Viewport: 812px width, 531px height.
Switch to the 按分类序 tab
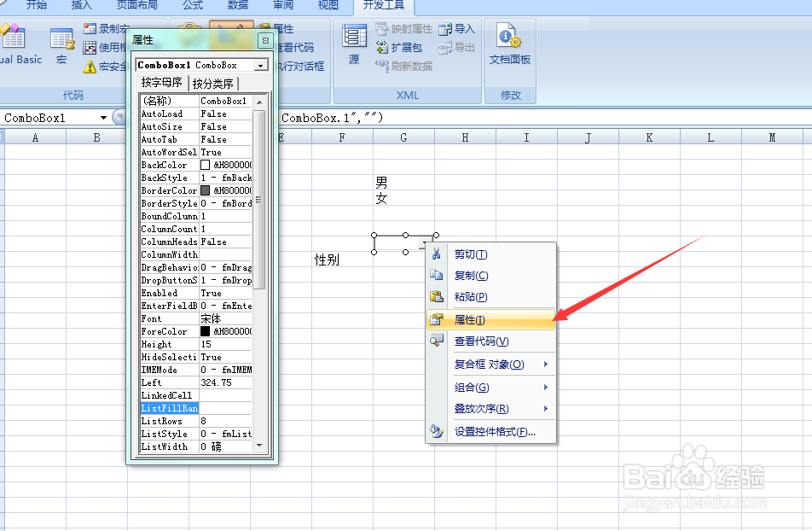point(213,84)
